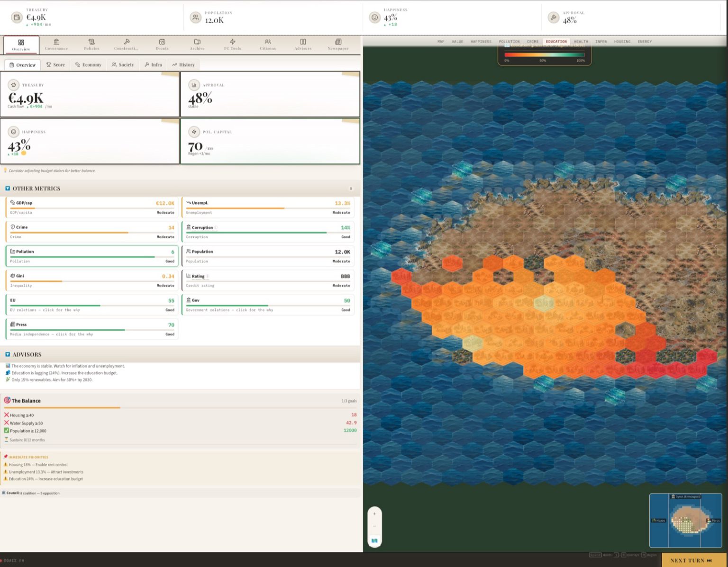This screenshot has width=728, height=567.
Task: Switch to the History sub-tab
Action: click(183, 64)
